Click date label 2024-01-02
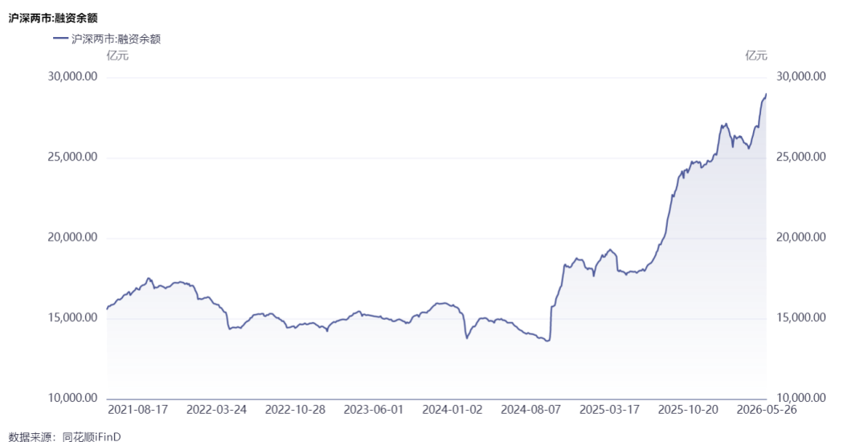868x442 pixels. [x=452, y=410]
